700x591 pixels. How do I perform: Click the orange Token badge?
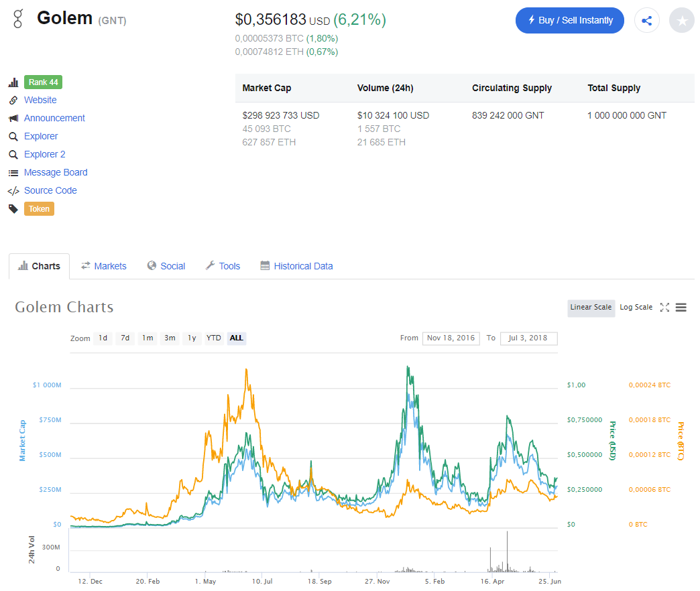[40, 209]
